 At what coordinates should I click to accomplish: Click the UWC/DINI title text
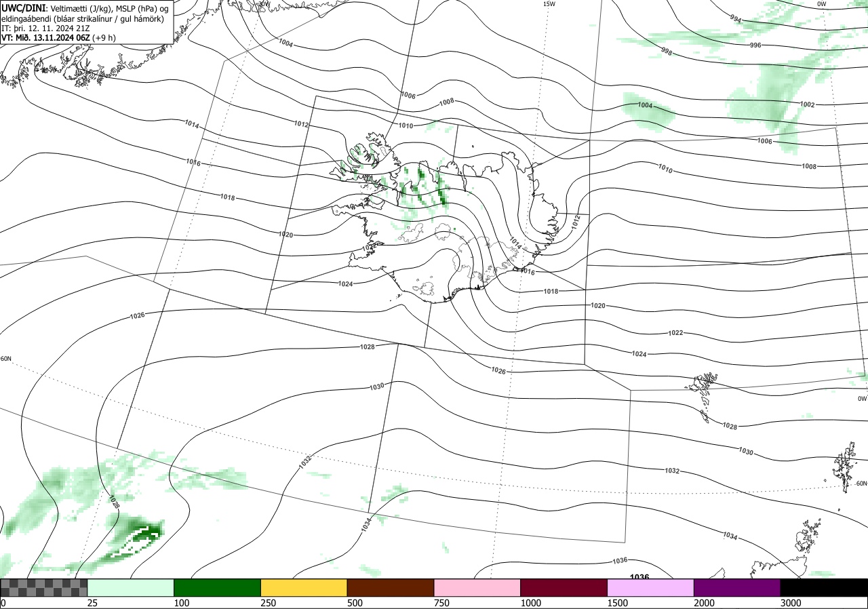pyautogui.click(x=24, y=7)
